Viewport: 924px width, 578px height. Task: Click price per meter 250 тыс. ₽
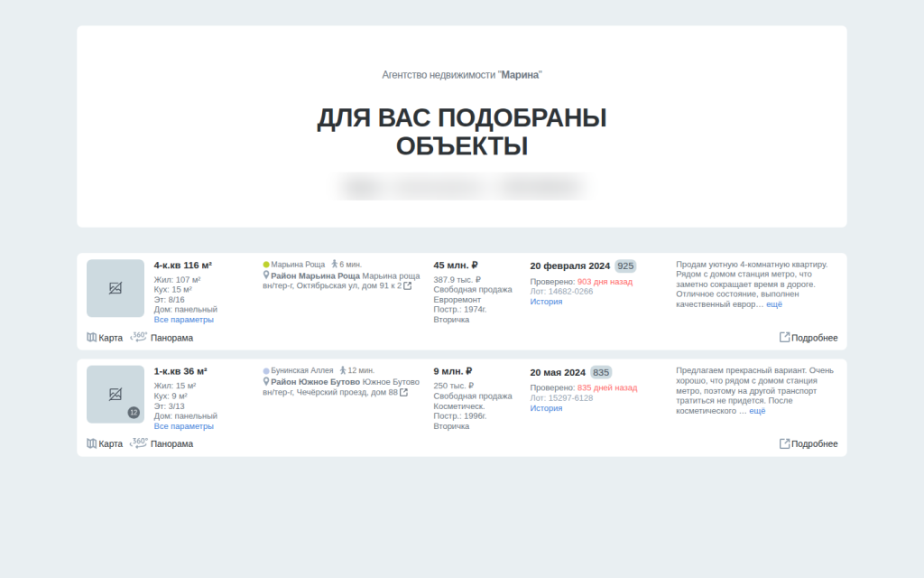[454, 386]
